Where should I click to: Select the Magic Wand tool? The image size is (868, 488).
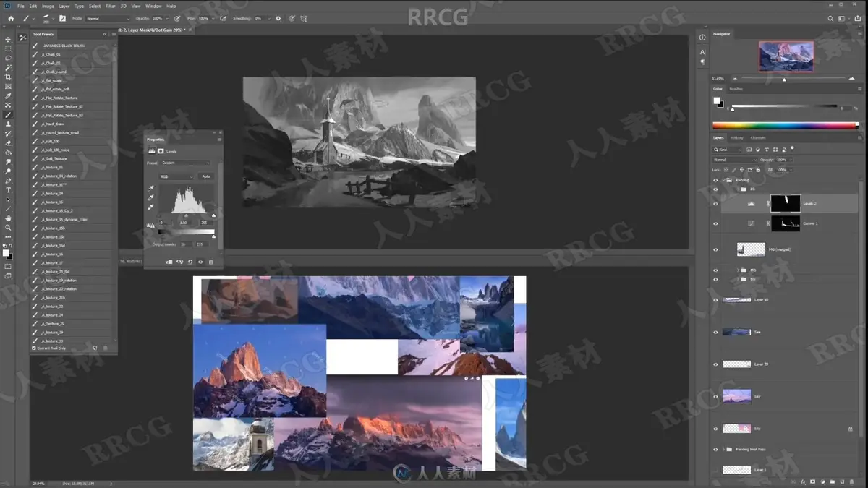(x=9, y=68)
